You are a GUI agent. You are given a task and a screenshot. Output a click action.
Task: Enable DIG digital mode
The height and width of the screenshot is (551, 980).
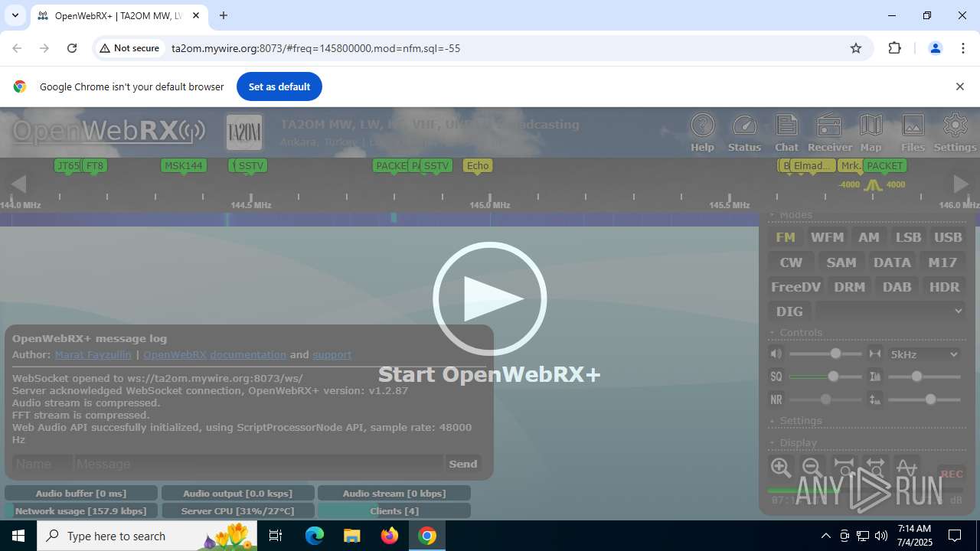coord(789,311)
